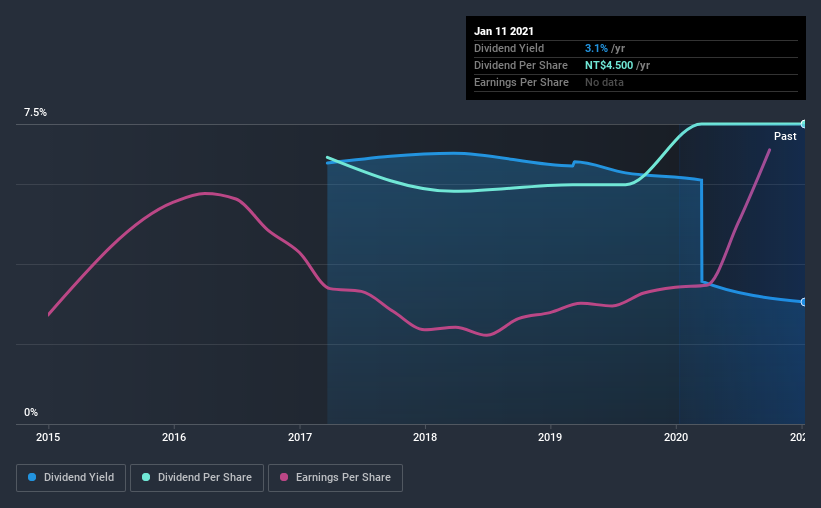Click the blue Dividend Yield legend dot
This screenshot has width=821, height=508.
tap(32, 477)
